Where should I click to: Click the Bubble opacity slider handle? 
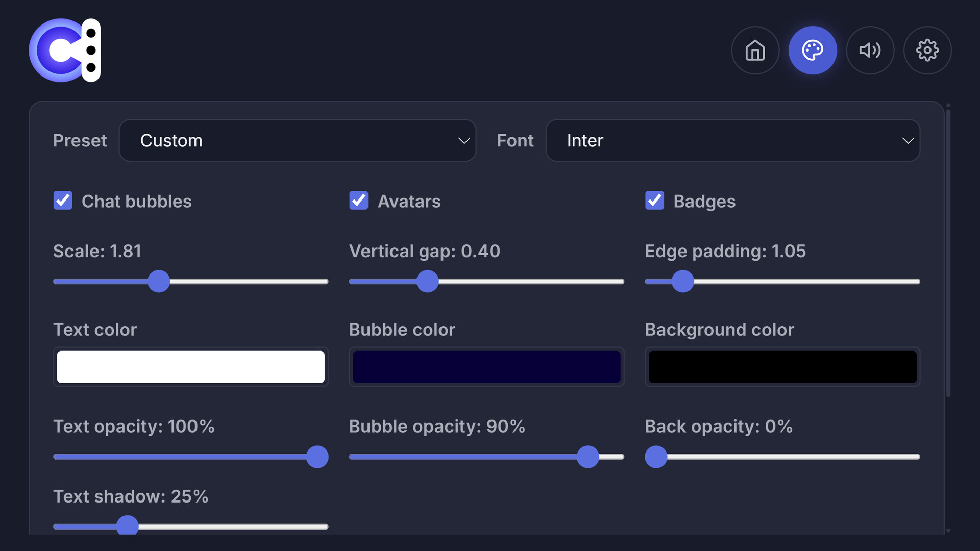588,457
